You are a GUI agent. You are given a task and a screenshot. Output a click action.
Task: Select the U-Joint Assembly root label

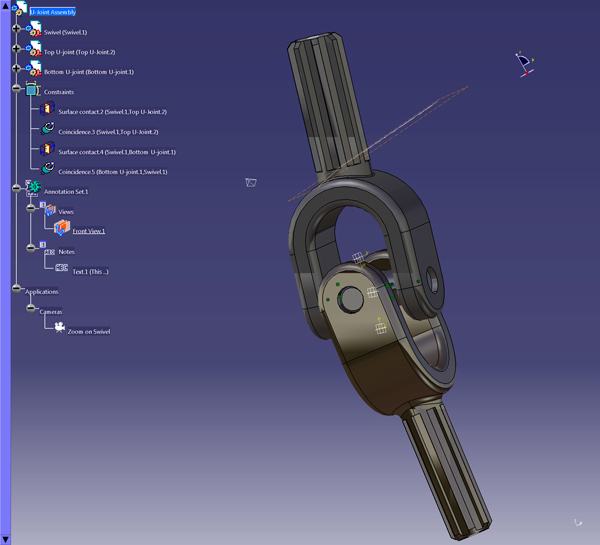coord(52,12)
